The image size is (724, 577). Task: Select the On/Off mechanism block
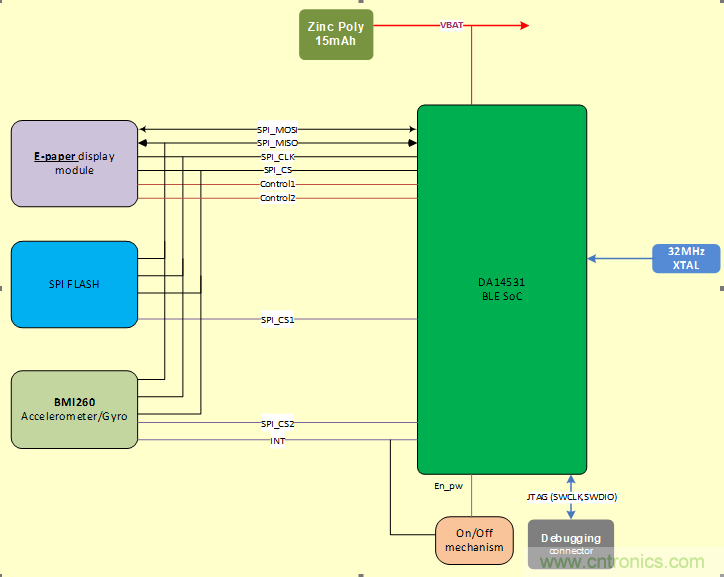(x=471, y=540)
